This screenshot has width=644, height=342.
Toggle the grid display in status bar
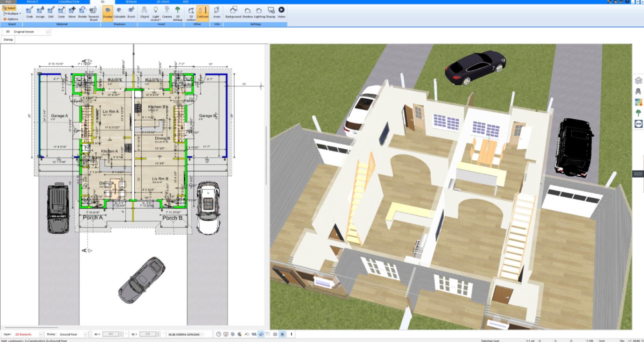[x=275, y=334]
